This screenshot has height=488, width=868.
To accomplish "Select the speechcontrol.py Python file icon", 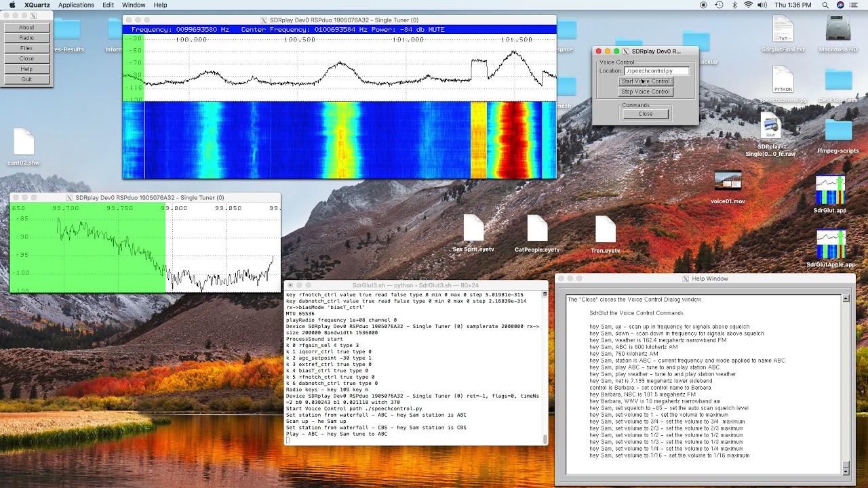I will tap(783, 80).
